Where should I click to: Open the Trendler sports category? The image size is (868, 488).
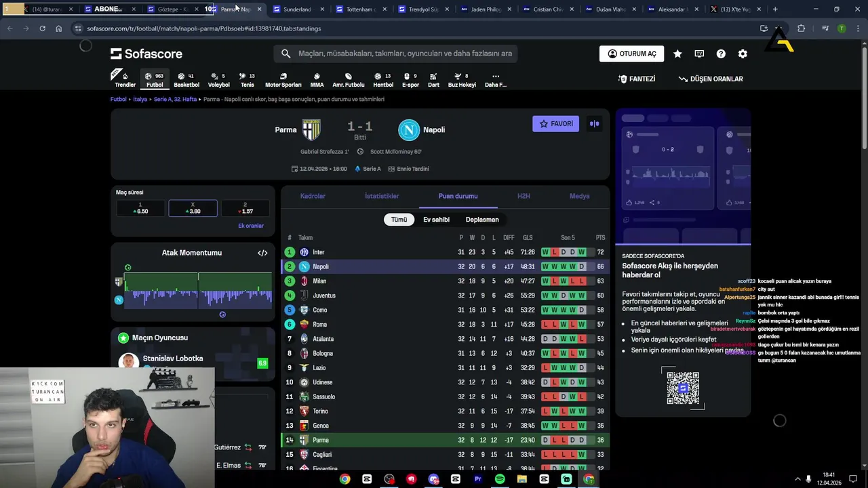[x=125, y=79]
